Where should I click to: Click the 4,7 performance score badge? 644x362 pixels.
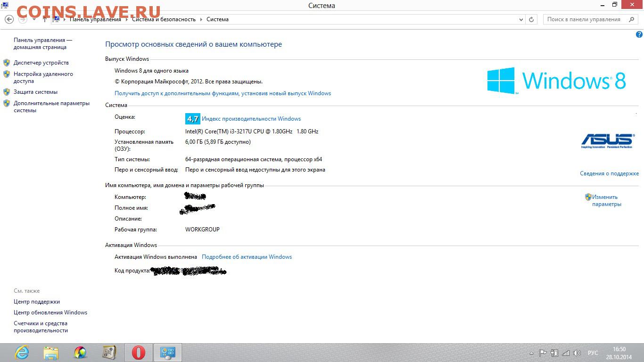pyautogui.click(x=192, y=119)
